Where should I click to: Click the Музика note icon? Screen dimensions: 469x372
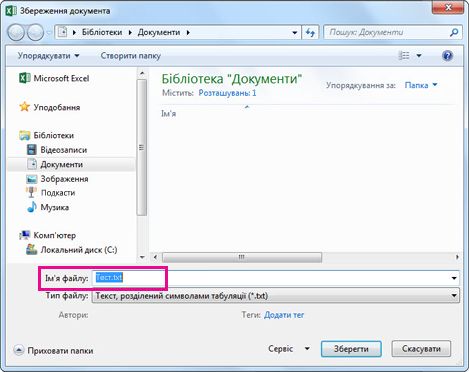[x=32, y=207]
